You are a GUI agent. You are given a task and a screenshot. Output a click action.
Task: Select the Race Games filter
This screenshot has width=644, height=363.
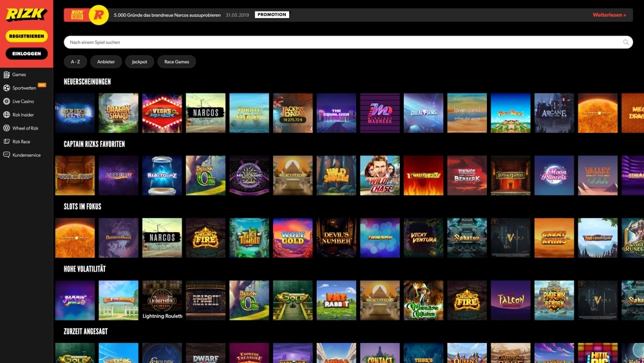click(x=176, y=62)
